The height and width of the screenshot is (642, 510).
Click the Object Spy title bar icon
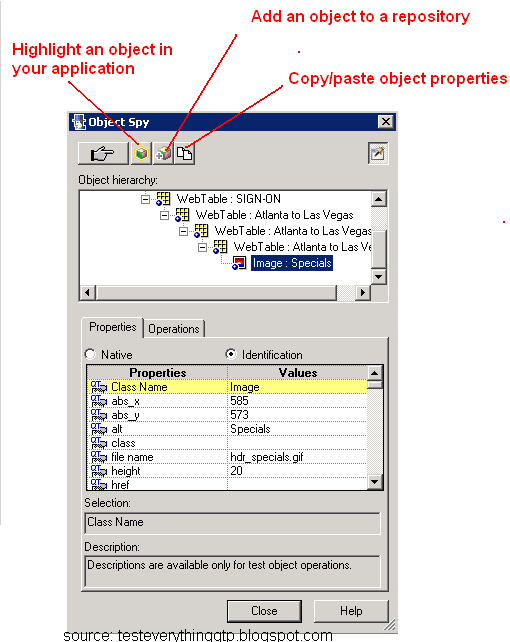tap(79, 122)
